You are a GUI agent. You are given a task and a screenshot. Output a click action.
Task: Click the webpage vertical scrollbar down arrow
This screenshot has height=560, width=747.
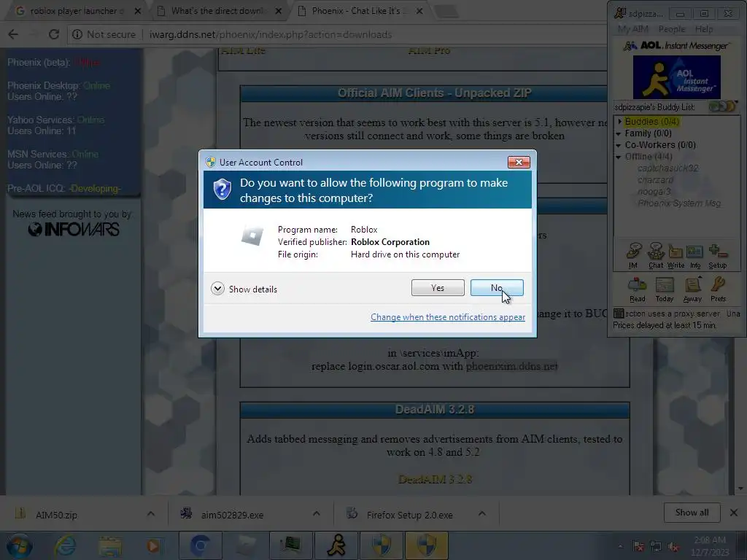pyautogui.click(x=740, y=489)
